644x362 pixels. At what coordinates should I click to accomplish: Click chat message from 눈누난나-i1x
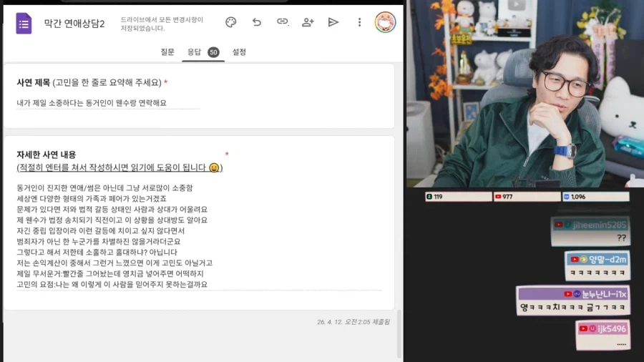572,300
